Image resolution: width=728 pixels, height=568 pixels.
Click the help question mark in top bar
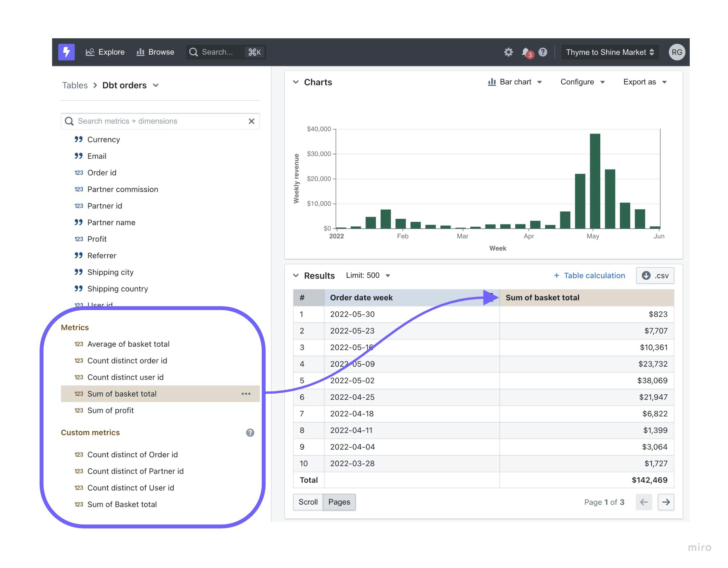pyautogui.click(x=543, y=52)
